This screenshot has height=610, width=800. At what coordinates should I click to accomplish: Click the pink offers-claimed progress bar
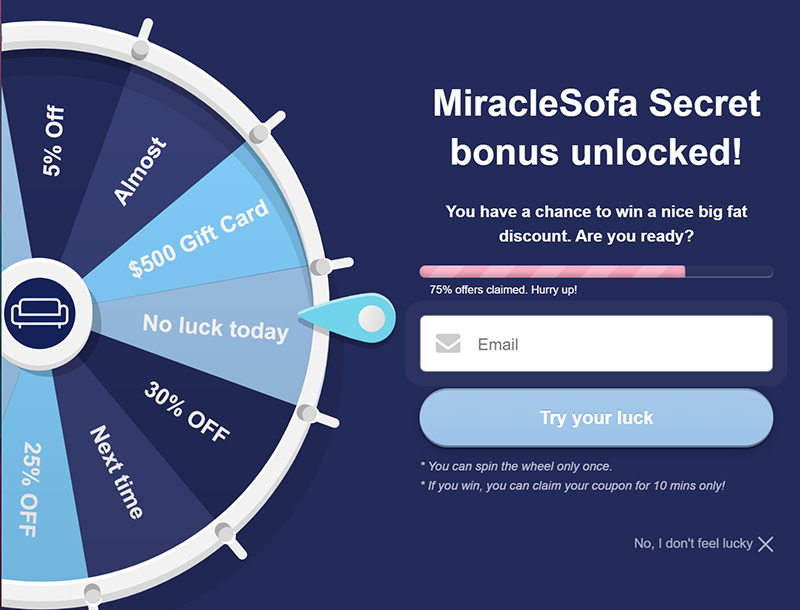pyautogui.click(x=596, y=271)
